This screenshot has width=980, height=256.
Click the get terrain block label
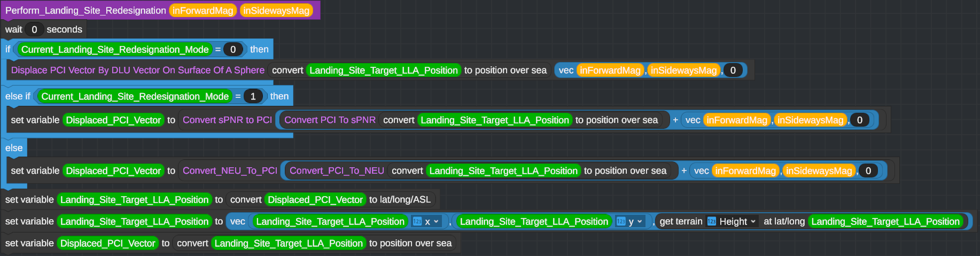681,221
